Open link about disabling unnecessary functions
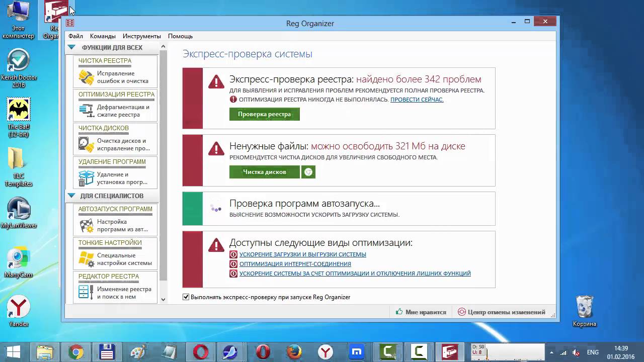 [355, 274]
